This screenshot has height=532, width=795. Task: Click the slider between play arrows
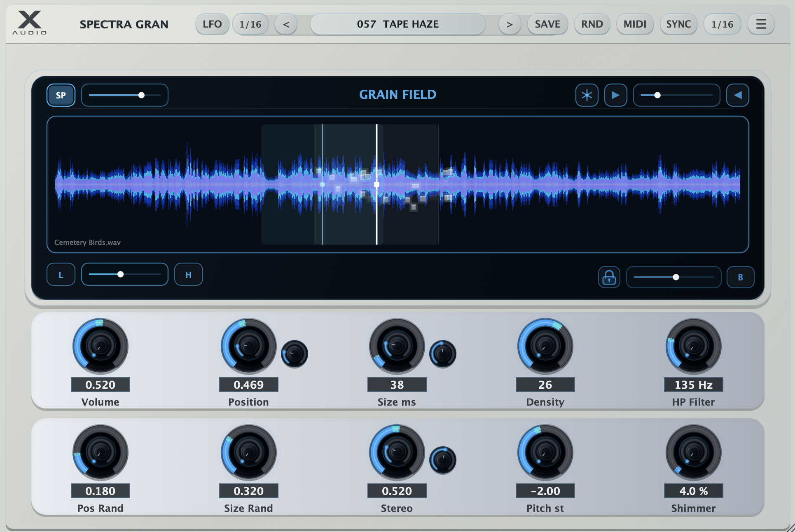coord(676,95)
